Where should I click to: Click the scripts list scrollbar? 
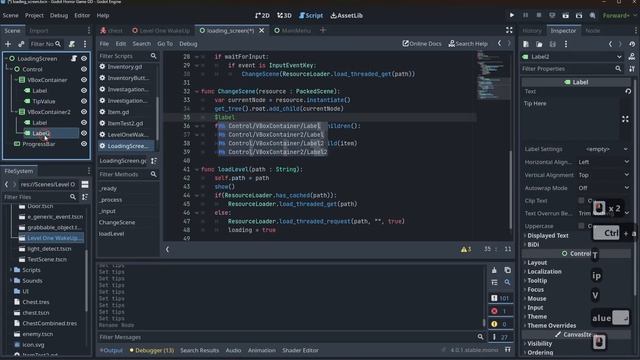(x=157, y=118)
